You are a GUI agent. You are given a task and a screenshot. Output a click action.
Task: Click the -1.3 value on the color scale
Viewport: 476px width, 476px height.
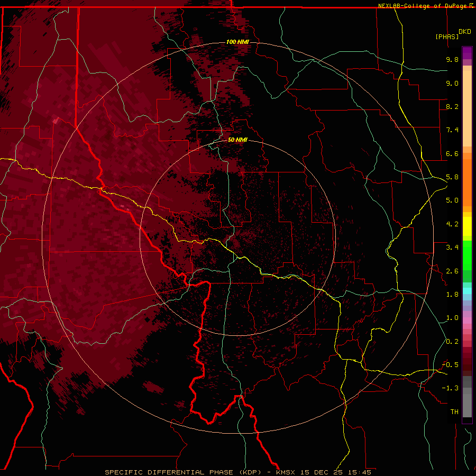pos(450,388)
